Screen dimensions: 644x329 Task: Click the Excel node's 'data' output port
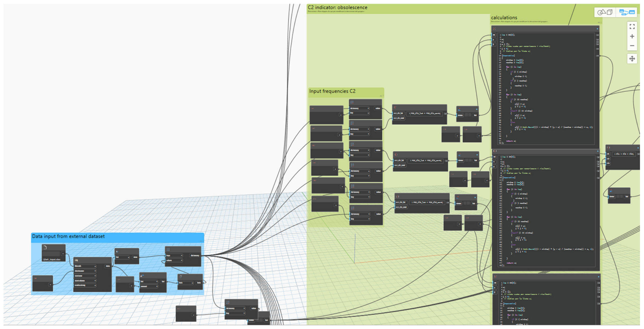point(108,266)
